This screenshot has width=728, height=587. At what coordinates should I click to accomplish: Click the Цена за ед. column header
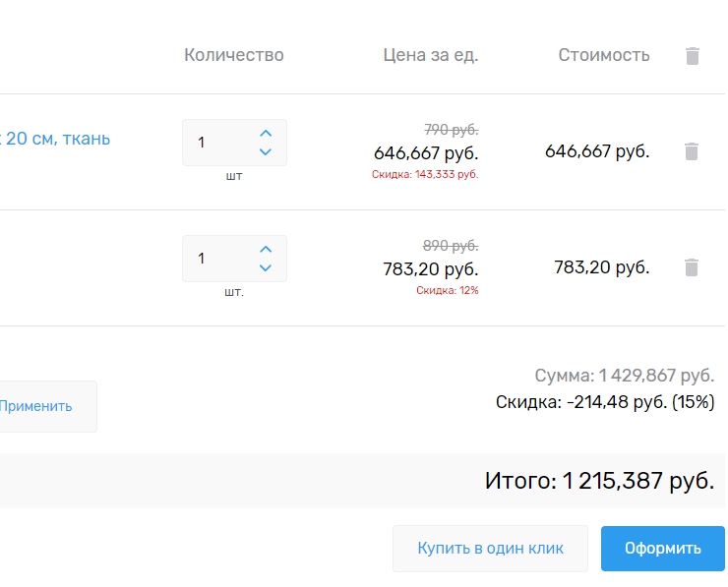pyautogui.click(x=430, y=55)
